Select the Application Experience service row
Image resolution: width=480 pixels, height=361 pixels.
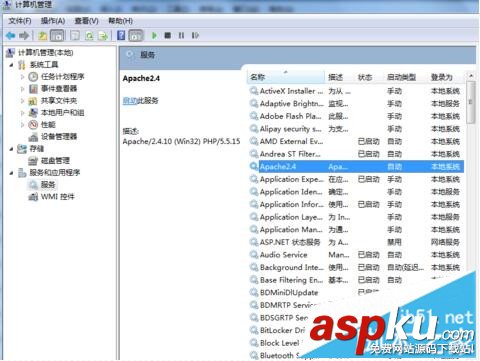(x=356, y=179)
